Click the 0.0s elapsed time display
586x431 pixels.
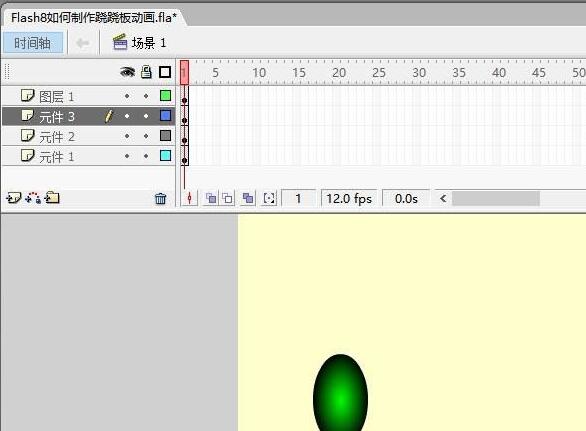coord(406,198)
